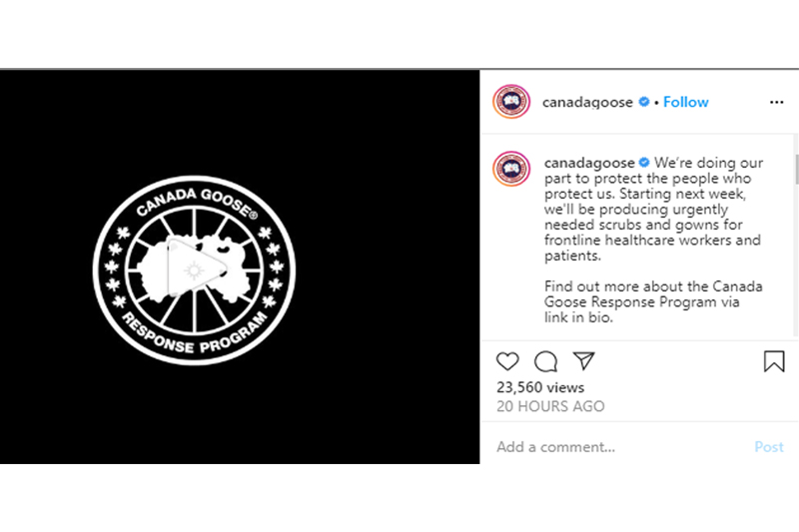Click the 23,560 views count
The image size is (799, 532).
coord(540,387)
